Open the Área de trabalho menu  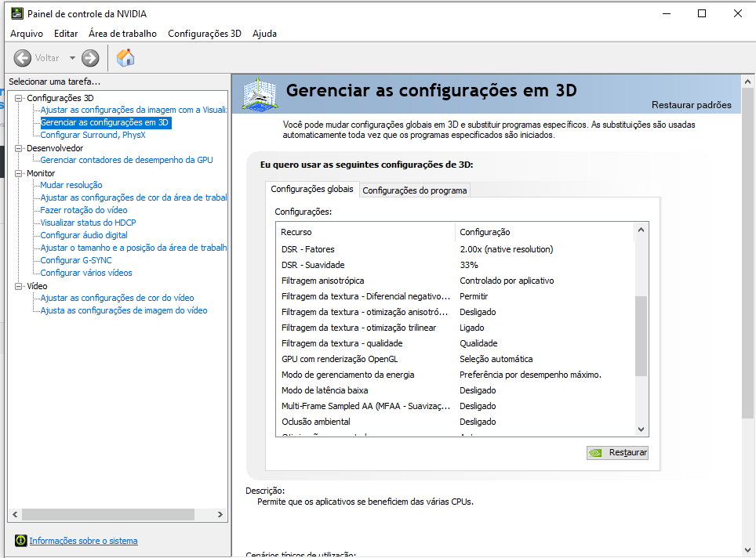(122, 34)
